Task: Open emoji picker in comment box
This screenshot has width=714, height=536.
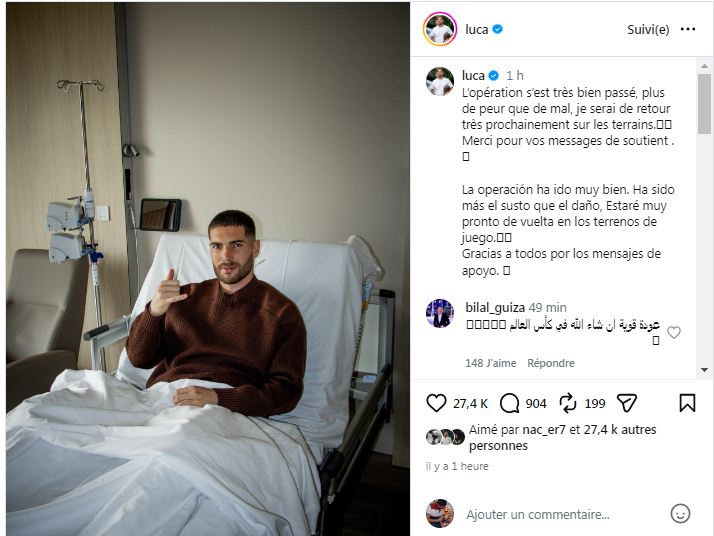Action: tap(680, 514)
